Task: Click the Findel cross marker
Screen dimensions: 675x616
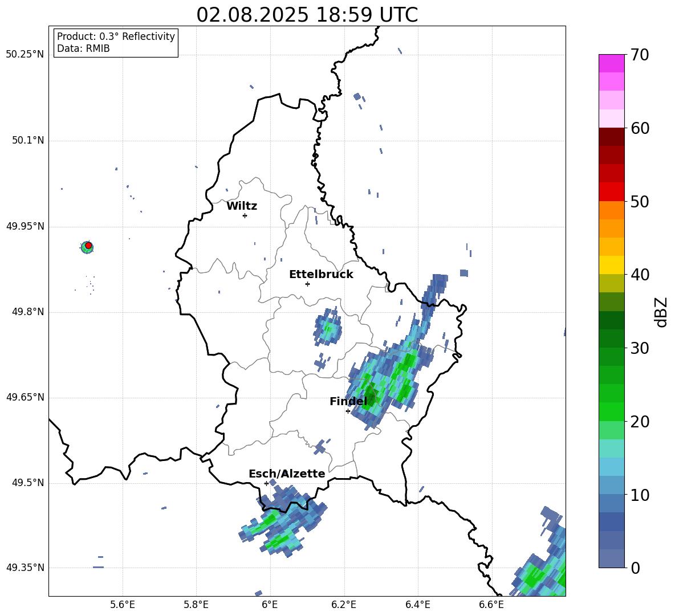Action: [348, 411]
